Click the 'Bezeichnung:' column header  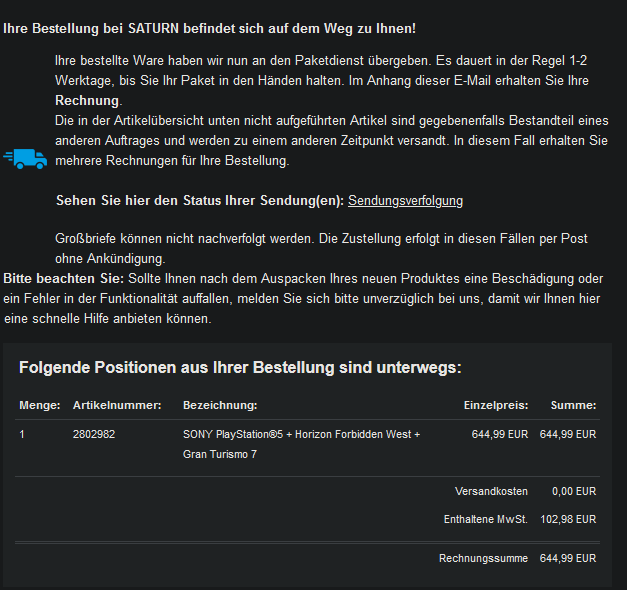point(220,405)
